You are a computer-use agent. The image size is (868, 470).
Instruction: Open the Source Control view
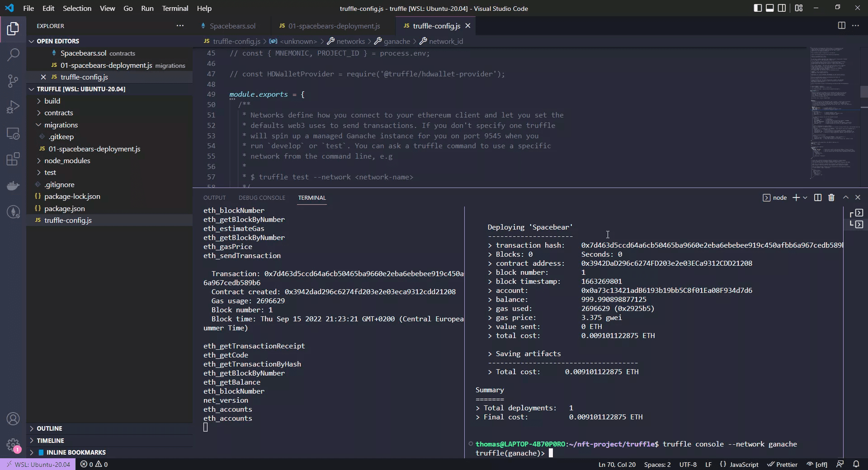tap(13, 81)
